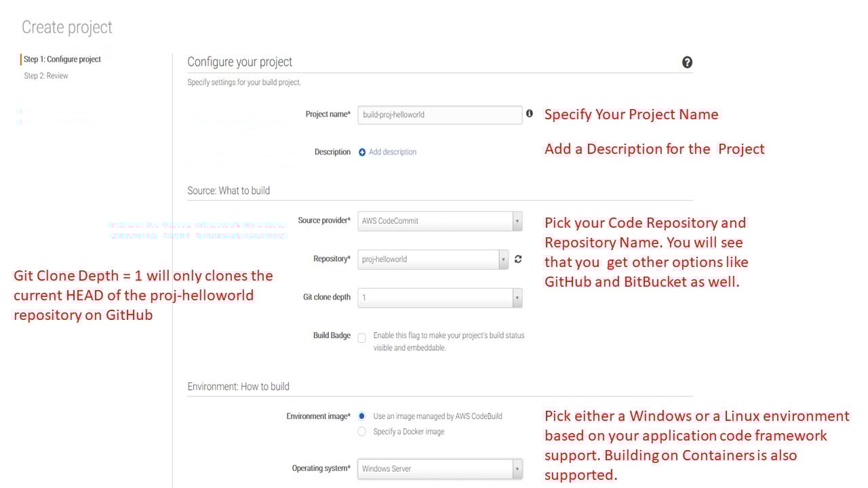Click the info icon beside Project name field
The image size is (868, 488).
tap(530, 114)
